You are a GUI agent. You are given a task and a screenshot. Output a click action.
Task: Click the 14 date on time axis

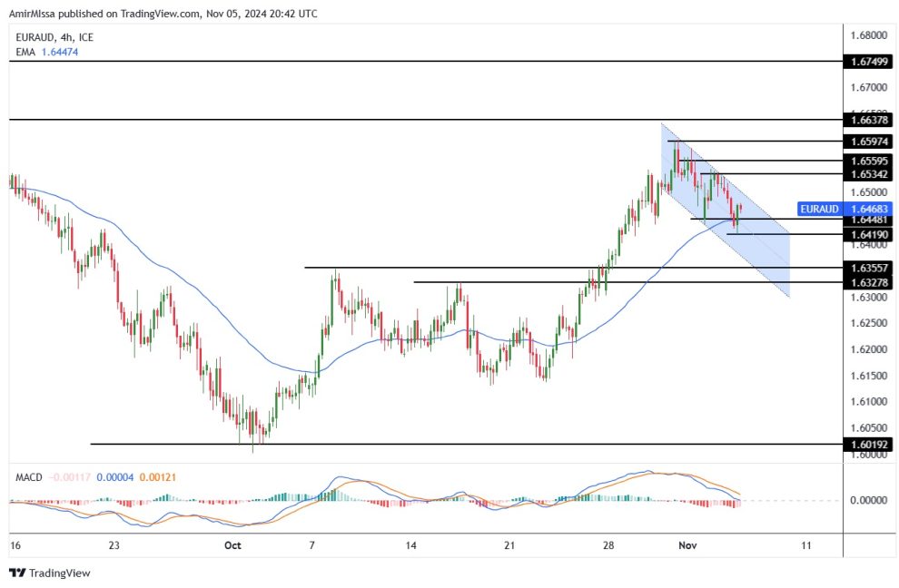[x=410, y=545]
